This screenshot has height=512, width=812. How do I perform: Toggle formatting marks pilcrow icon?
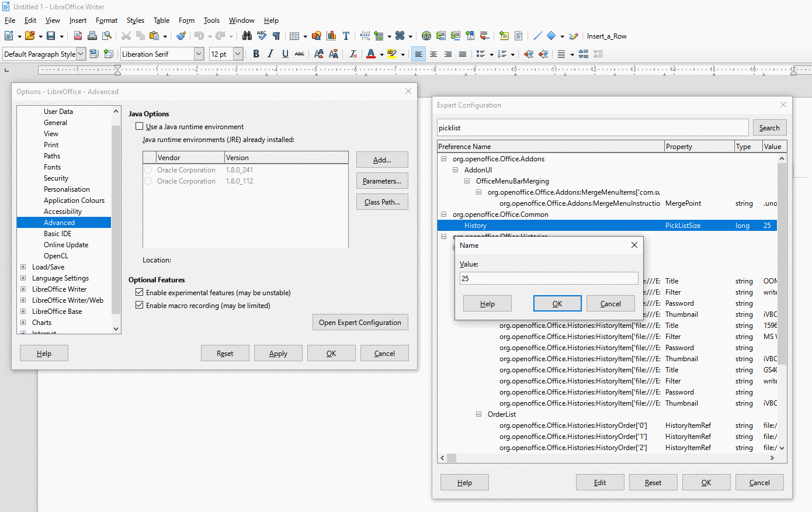276,36
